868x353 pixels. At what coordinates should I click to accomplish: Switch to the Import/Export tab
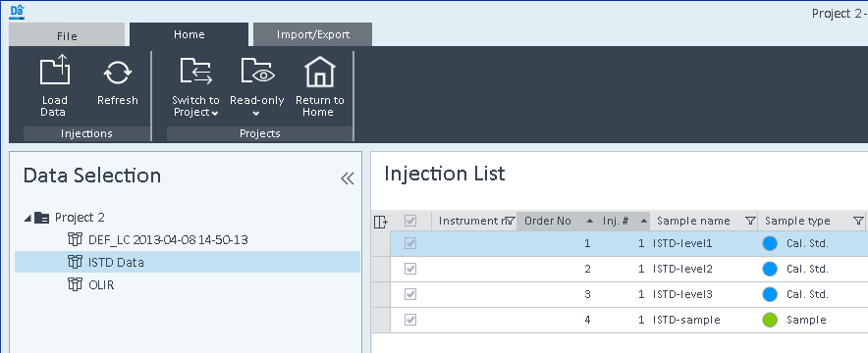313,34
